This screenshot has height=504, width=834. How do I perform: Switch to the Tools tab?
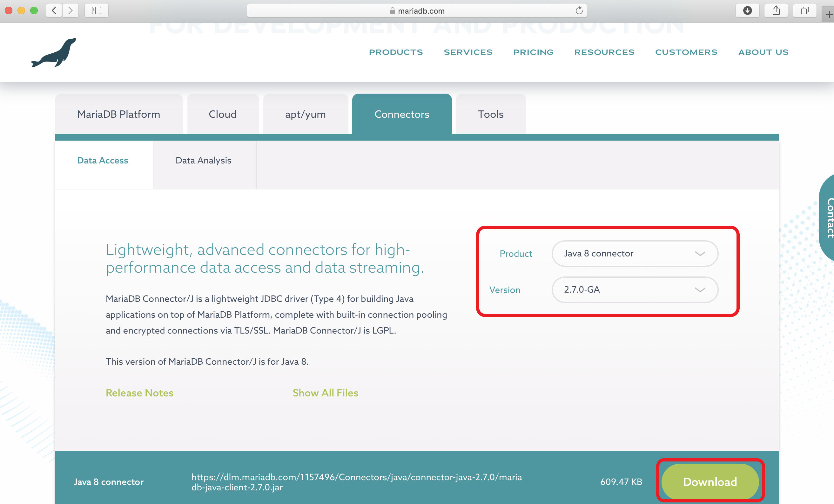490,114
